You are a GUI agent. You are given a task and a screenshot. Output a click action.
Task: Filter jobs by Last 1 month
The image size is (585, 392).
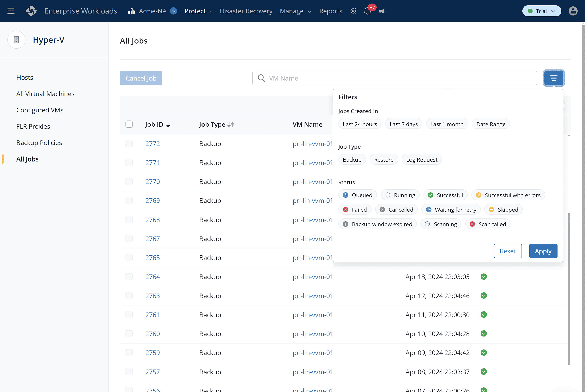[x=447, y=124]
